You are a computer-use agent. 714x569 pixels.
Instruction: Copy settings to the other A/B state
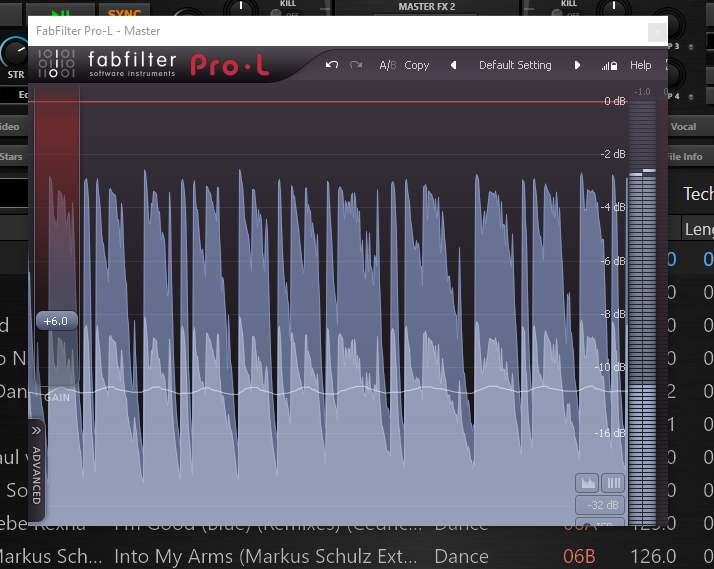(417, 66)
